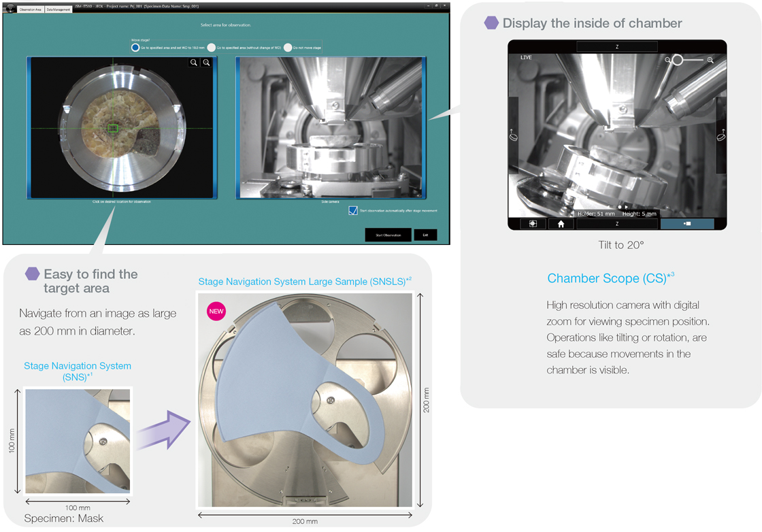Click the chamber scope zoom slider handle
This screenshot has height=532, width=762.
pyautogui.click(x=677, y=61)
